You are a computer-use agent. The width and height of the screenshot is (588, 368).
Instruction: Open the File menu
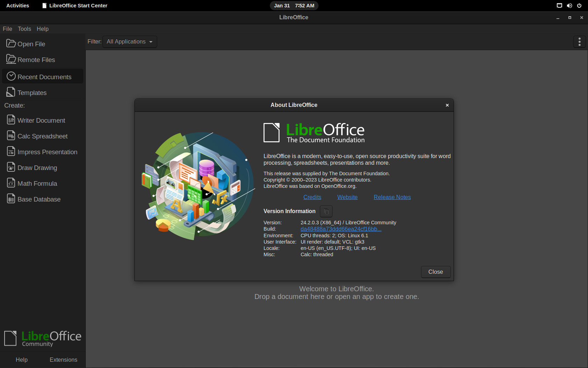[x=7, y=29]
